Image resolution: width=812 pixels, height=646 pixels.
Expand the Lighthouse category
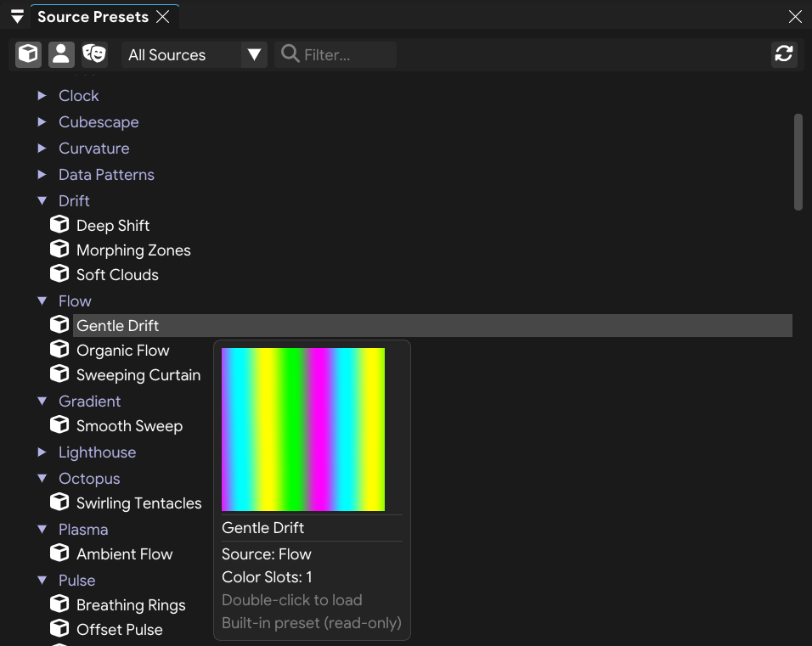[42, 452]
